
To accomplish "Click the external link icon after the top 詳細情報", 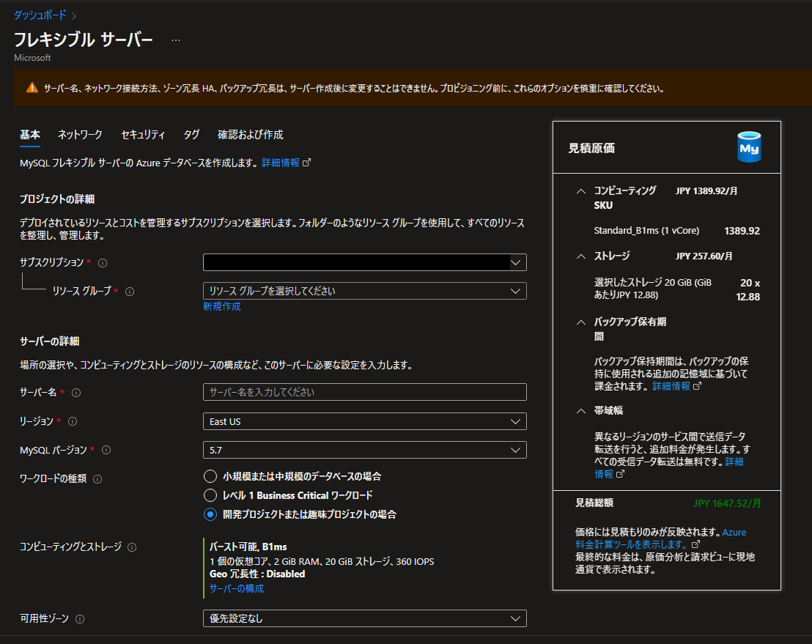I will tap(306, 163).
